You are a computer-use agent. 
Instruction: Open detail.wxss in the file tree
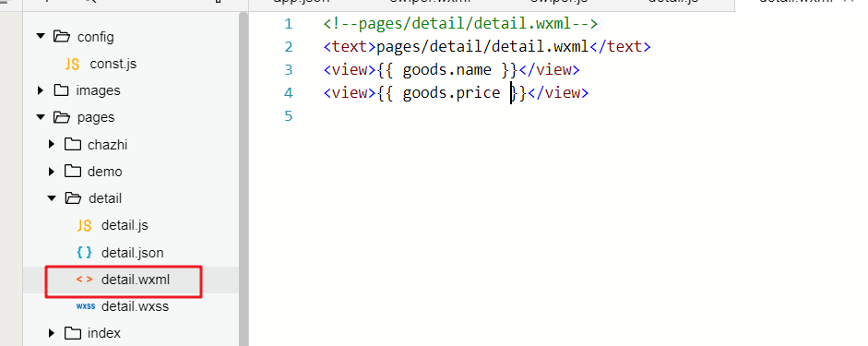tap(135, 306)
